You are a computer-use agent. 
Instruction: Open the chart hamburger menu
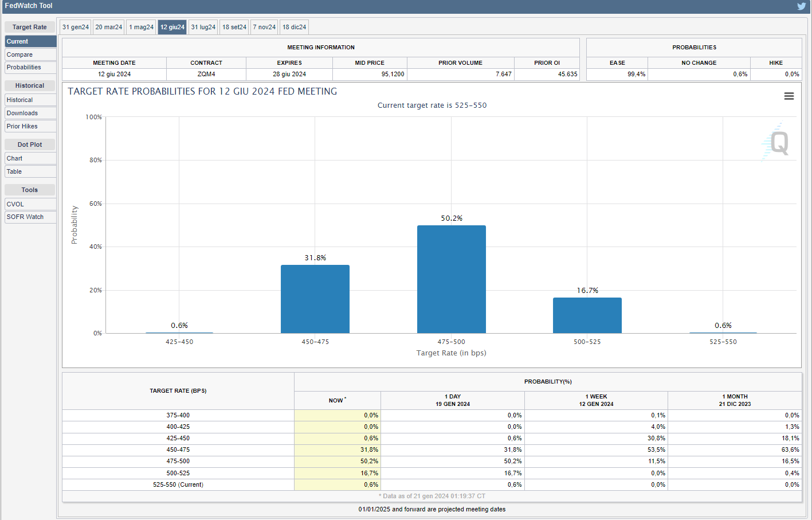click(x=789, y=96)
